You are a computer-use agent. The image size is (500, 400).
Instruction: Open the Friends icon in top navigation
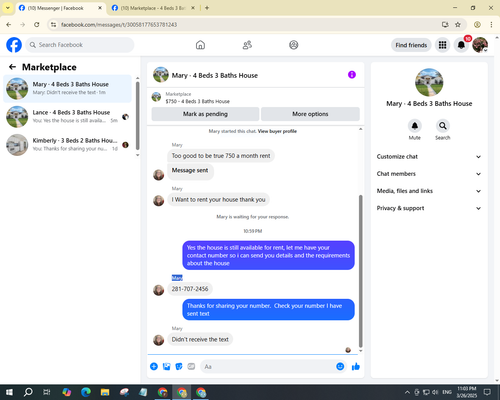point(247,45)
